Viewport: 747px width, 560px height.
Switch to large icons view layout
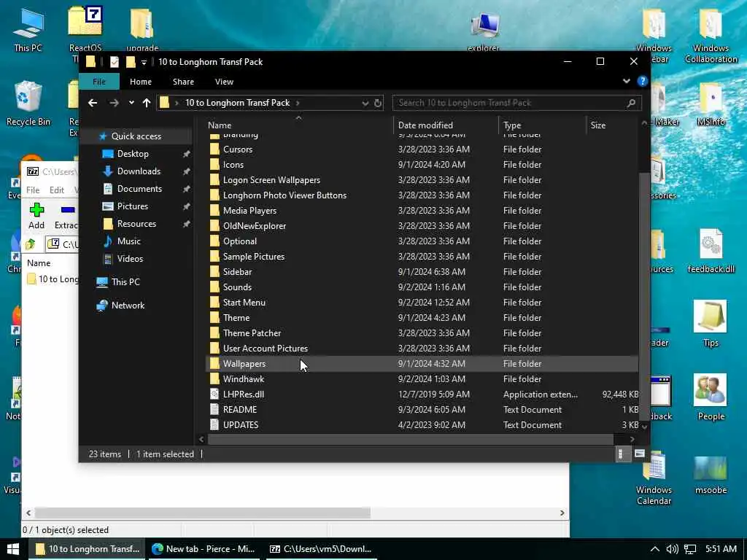coord(639,454)
